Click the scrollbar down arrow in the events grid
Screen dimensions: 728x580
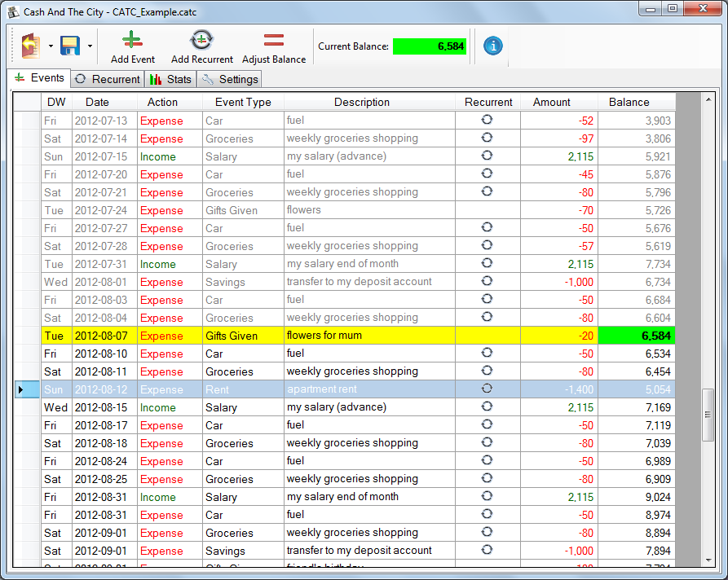pos(708,560)
